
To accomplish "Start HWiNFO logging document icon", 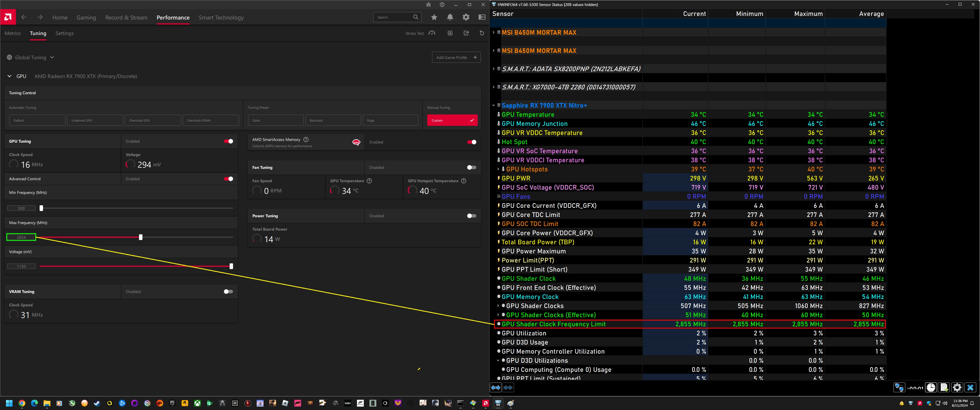I will tap(944, 388).
